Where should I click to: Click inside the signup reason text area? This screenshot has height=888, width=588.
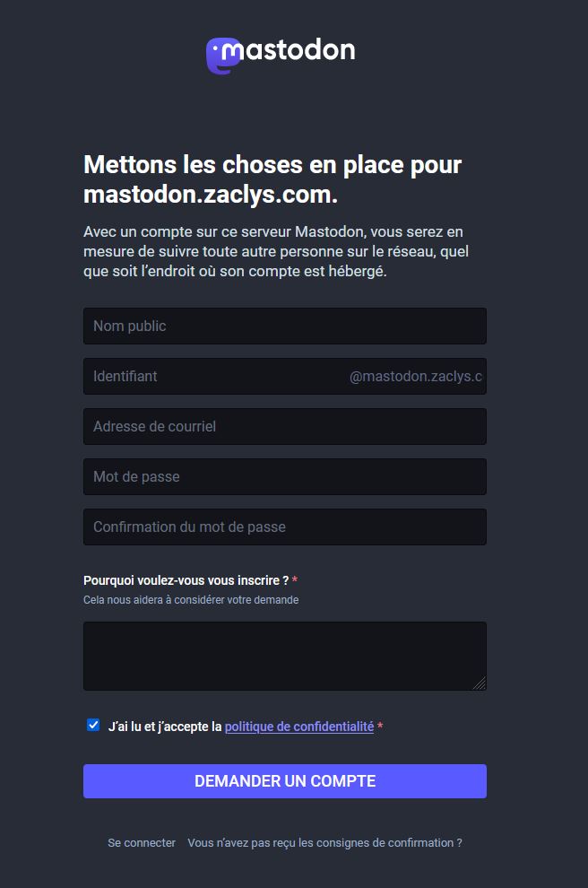[284, 656]
